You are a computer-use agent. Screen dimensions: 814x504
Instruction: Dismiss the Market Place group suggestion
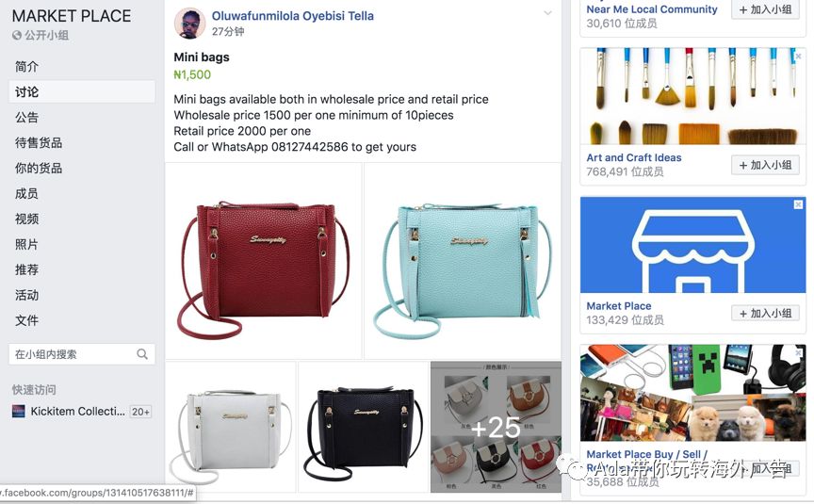click(x=798, y=205)
